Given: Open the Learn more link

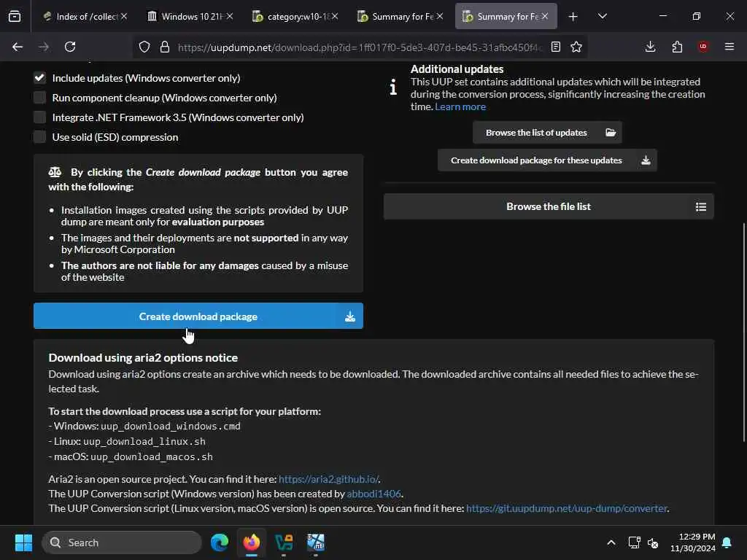Looking at the screenshot, I should tap(460, 106).
